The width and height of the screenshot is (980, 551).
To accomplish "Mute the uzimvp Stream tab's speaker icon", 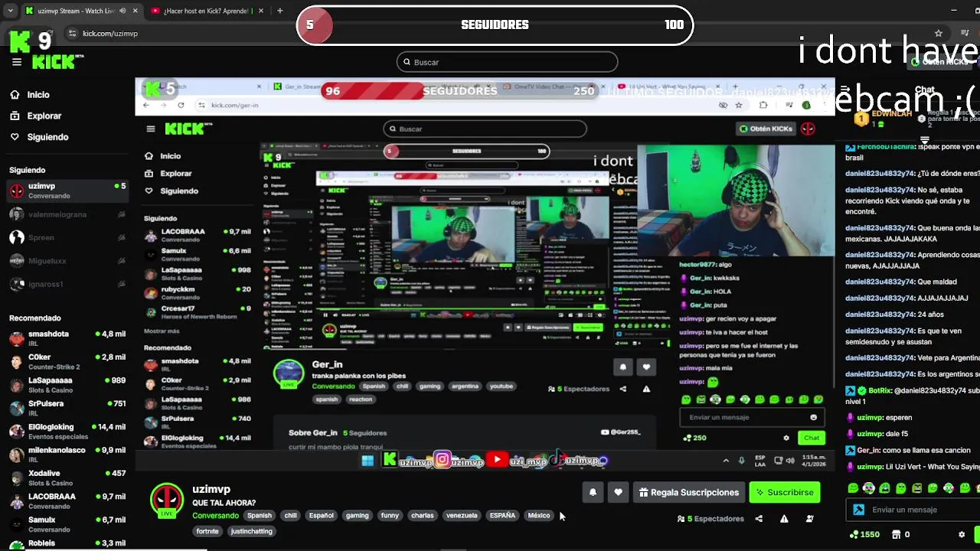I will 122,11.
